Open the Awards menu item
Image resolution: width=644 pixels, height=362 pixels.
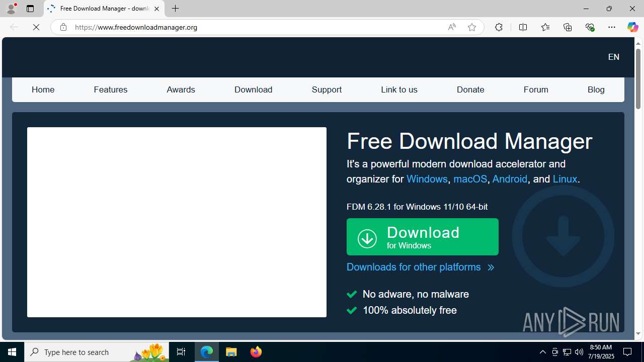coord(181,89)
